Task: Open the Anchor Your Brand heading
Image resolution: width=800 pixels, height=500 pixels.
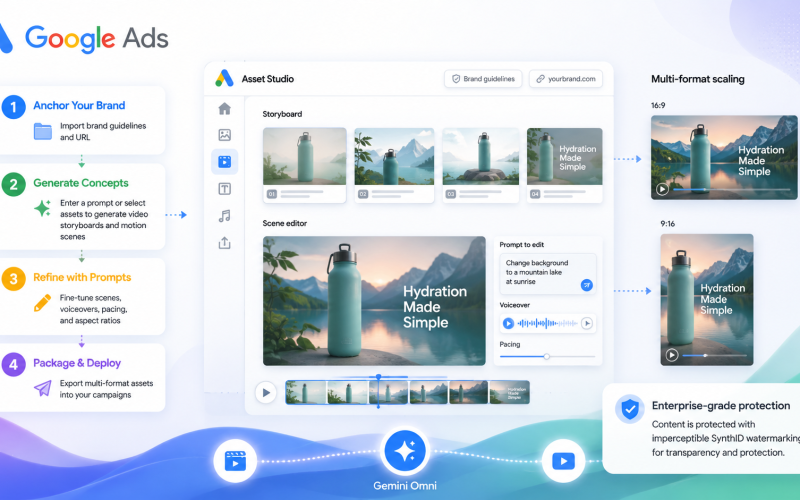Action: [x=79, y=106]
